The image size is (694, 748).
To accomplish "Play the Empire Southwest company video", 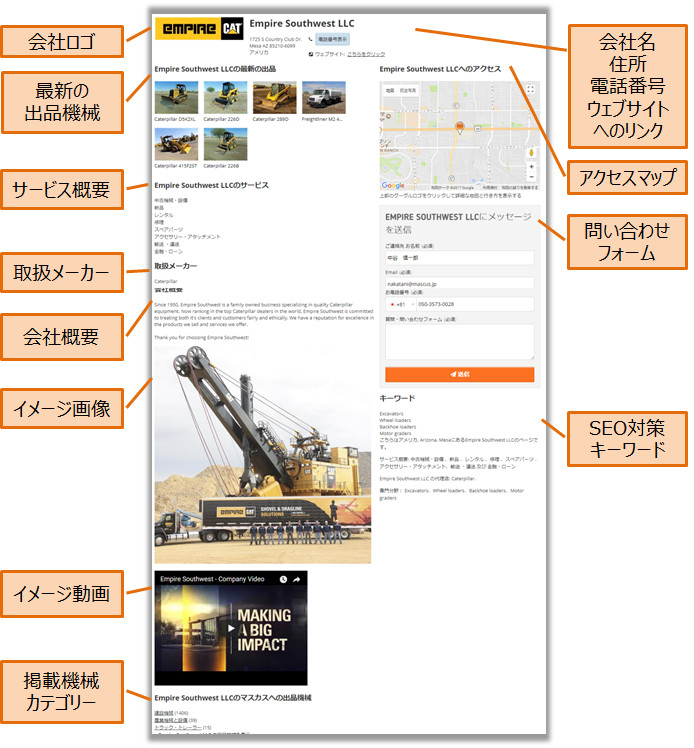I will coord(231,629).
